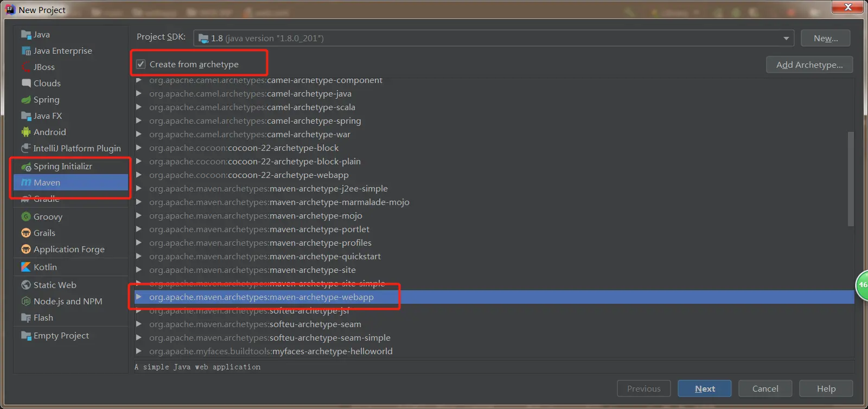868x409 pixels.
Task: Click the Static Web globe icon
Action: 26,285
